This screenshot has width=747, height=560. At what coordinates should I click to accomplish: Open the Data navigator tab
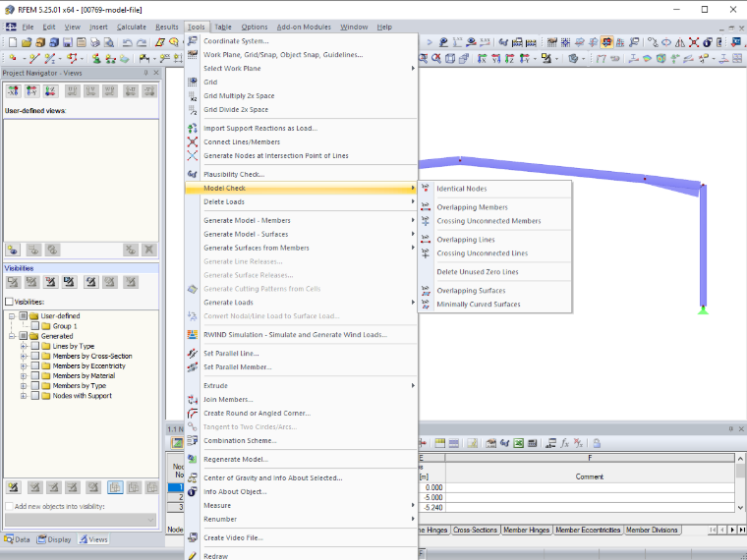(17, 539)
